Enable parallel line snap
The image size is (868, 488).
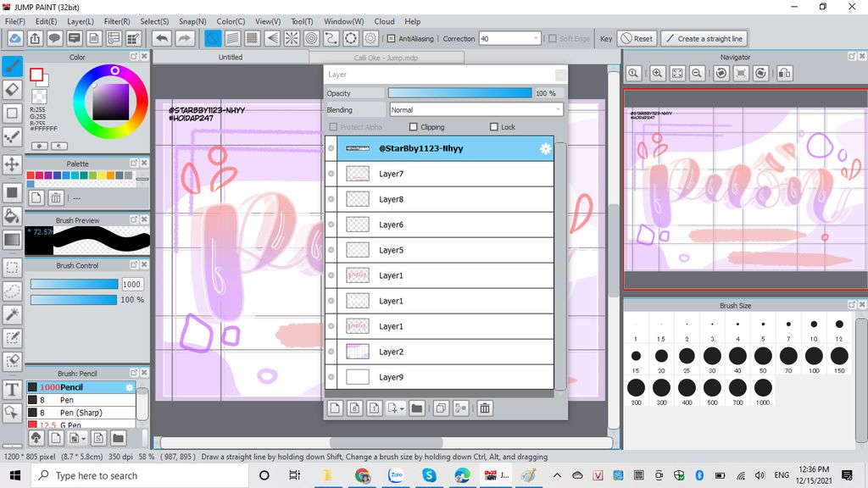click(x=232, y=38)
